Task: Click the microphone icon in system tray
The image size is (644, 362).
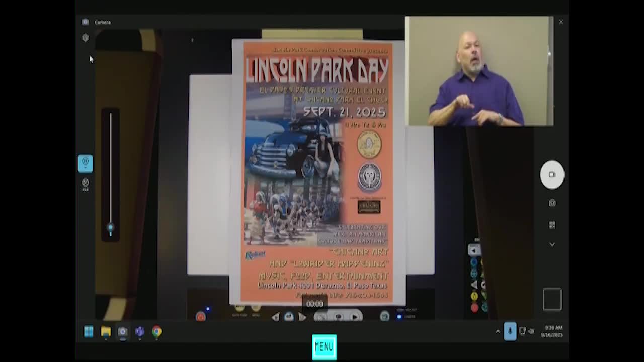Action: (510, 331)
